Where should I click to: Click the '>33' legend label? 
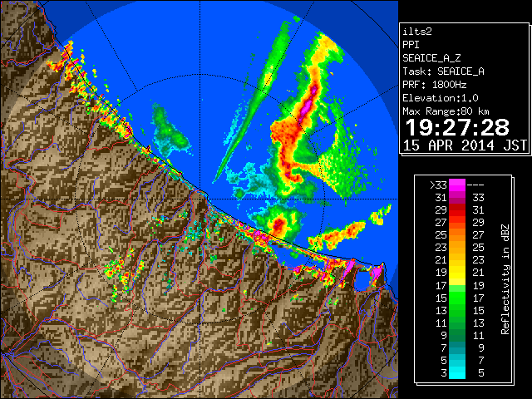pyautogui.click(x=438, y=185)
